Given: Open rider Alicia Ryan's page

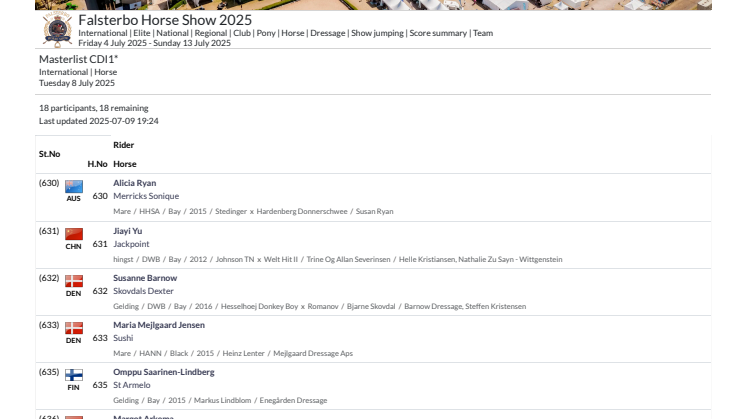Looking at the screenshot, I should click(135, 183).
